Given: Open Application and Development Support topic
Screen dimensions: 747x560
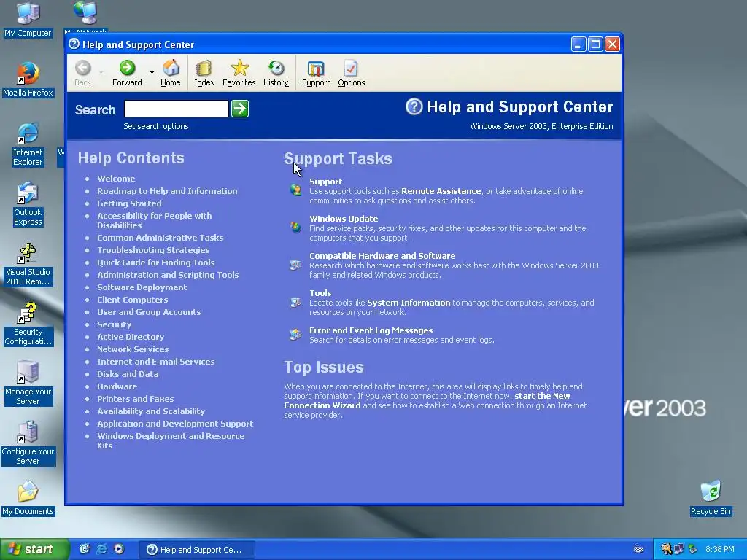Looking at the screenshot, I should 175,424.
